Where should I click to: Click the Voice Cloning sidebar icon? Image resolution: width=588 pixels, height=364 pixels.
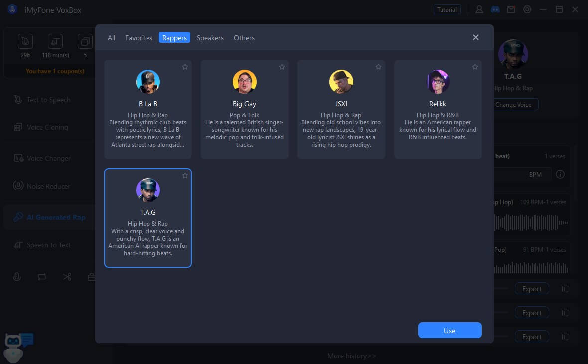pos(17,127)
